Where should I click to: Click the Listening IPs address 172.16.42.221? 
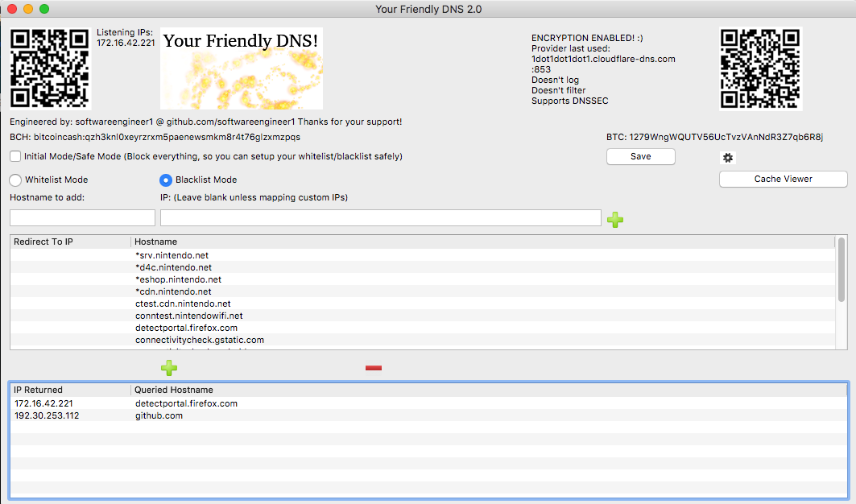coord(126,43)
